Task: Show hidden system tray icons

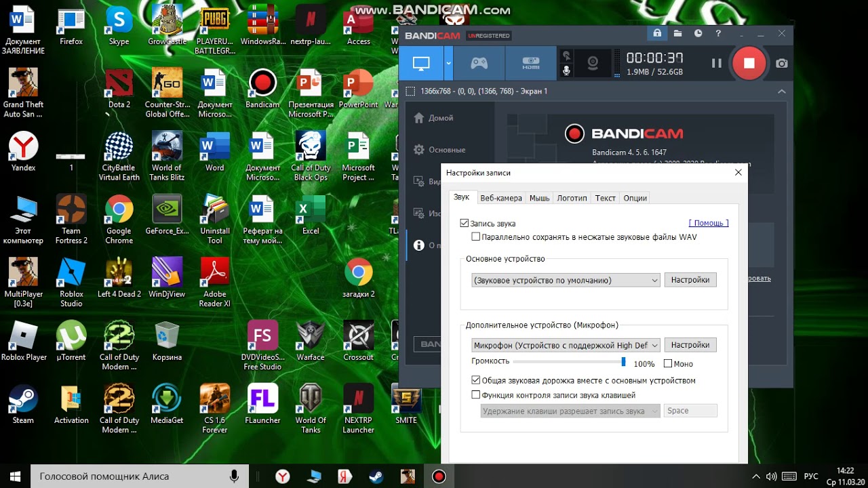Action: 756,476
